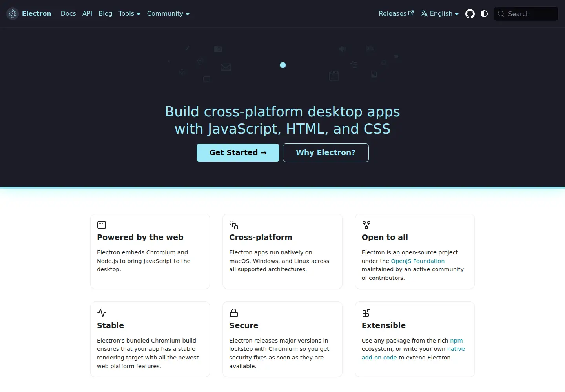565x392 pixels.
Task: Click the Stable card heading
Action: [x=110, y=325]
